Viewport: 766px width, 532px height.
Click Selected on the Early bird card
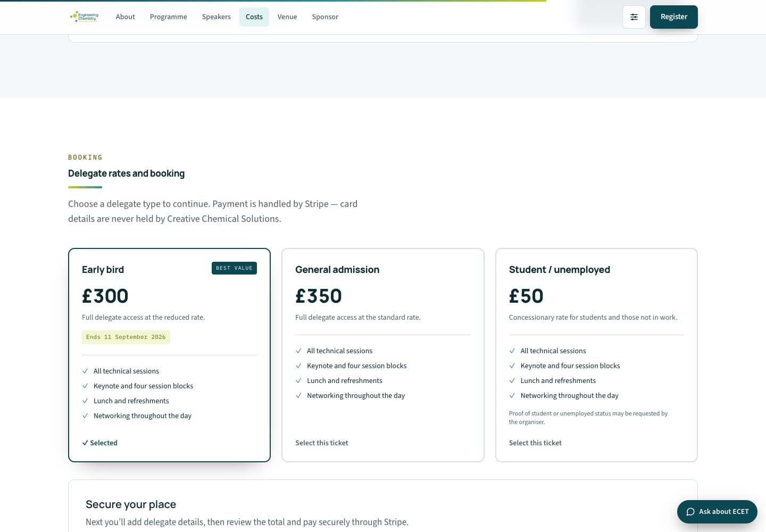(x=99, y=443)
